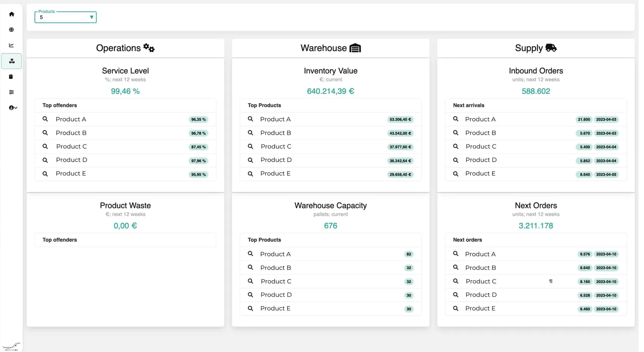Select the globe icon in the sidebar
Image resolution: width=644 pixels, height=352 pixels.
tap(12, 30)
